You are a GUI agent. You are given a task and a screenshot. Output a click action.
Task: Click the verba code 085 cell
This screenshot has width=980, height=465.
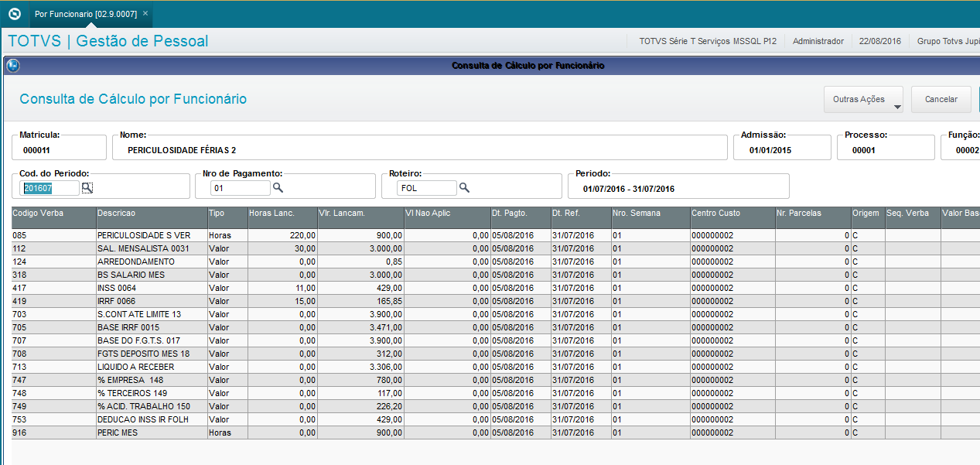(x=53, y=235)
